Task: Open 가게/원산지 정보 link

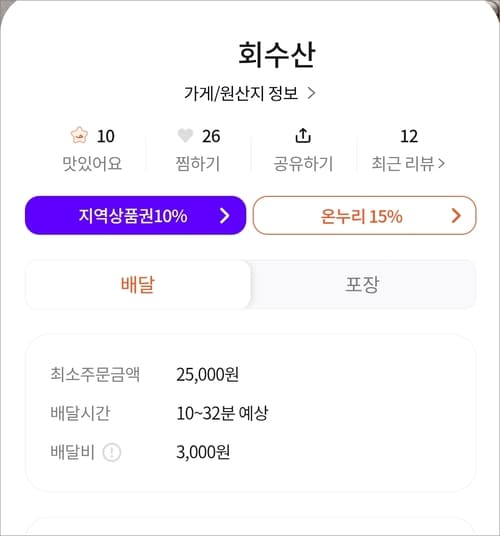Action: tap(241, 93)
